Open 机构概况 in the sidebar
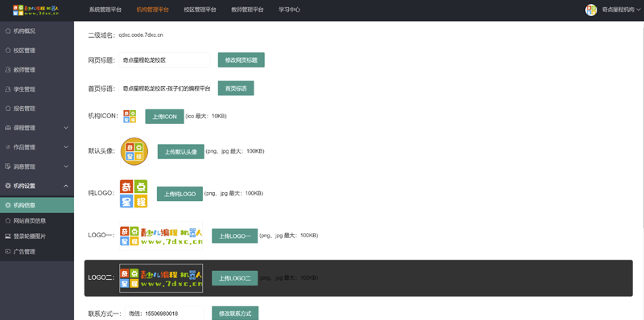The height and width of the screenshot is (320, 644). [x=37, y=31]
